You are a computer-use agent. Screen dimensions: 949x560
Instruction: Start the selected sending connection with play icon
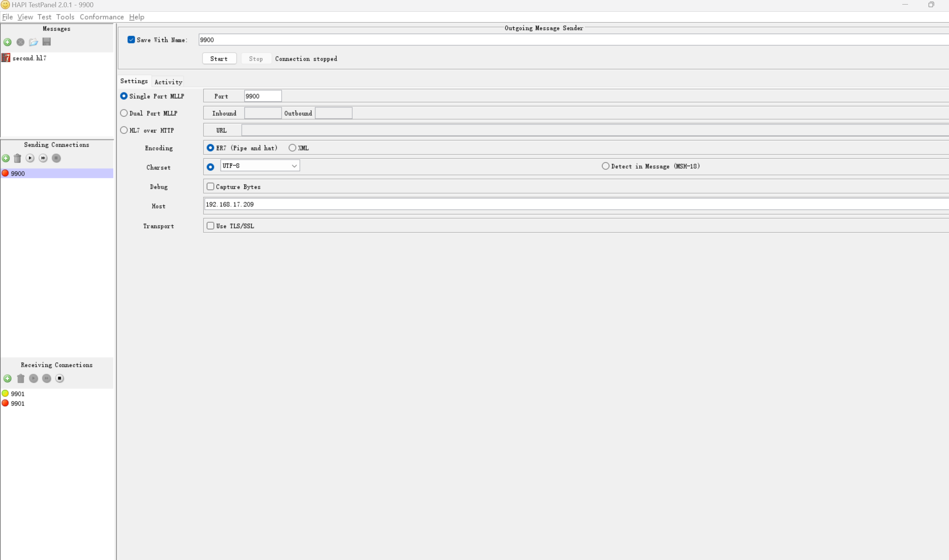click(x=30, y=158)
